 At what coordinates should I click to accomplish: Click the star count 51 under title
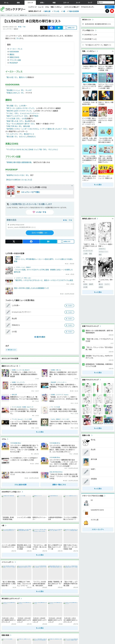pyautogui.click(x=20, y=27)
